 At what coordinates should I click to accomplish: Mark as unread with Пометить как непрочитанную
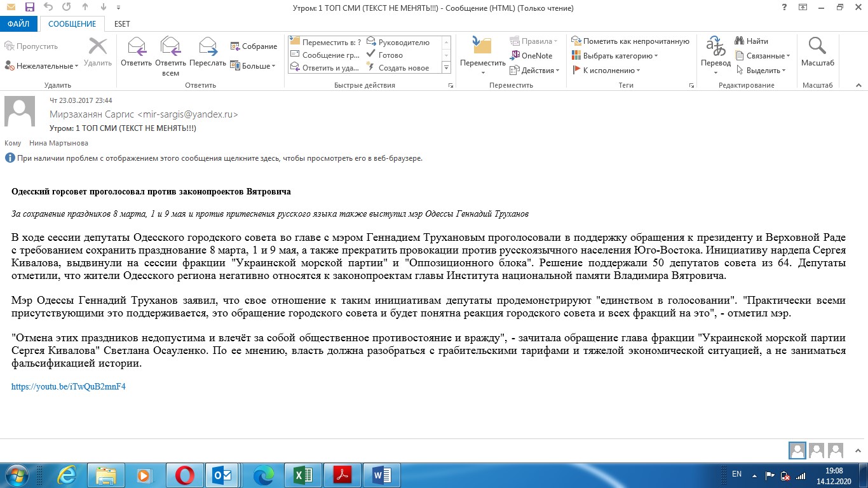[630, 41]
